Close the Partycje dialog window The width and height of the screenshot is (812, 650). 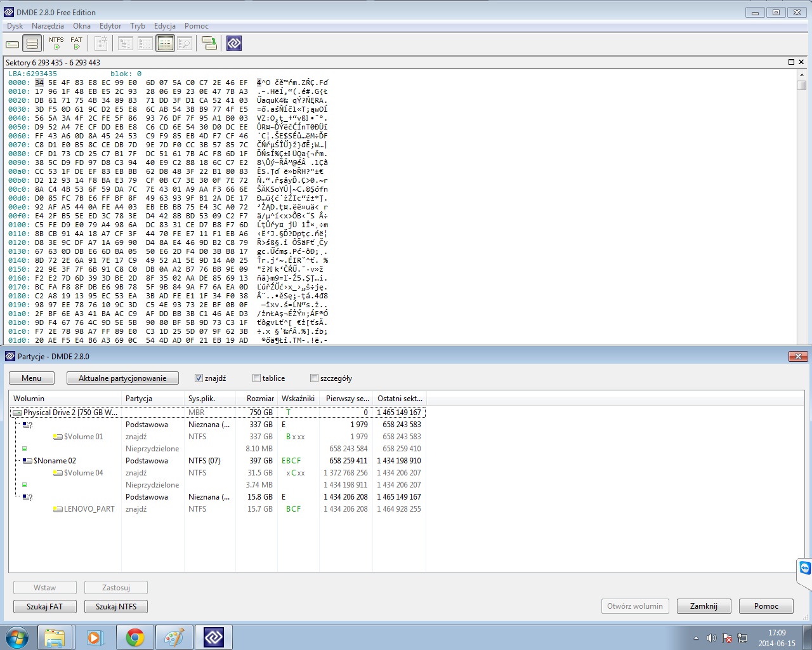point(797,357)
